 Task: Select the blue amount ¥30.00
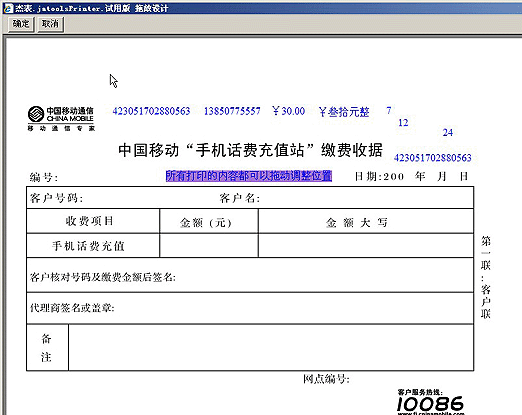[288, 111]
